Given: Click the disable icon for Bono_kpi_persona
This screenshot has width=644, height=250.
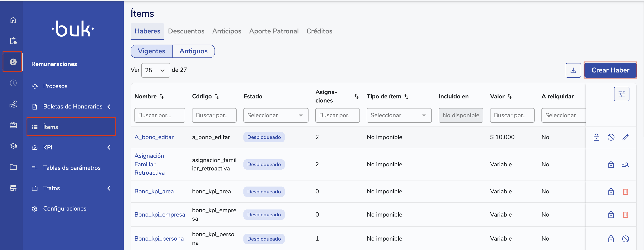Looking at the screenshot, I should click(x=625, y=239).
